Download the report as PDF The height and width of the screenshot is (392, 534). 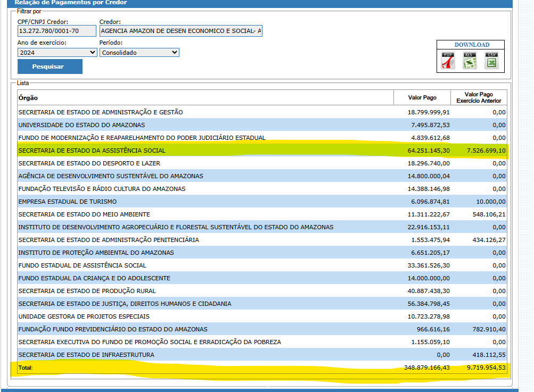point(448,61)
